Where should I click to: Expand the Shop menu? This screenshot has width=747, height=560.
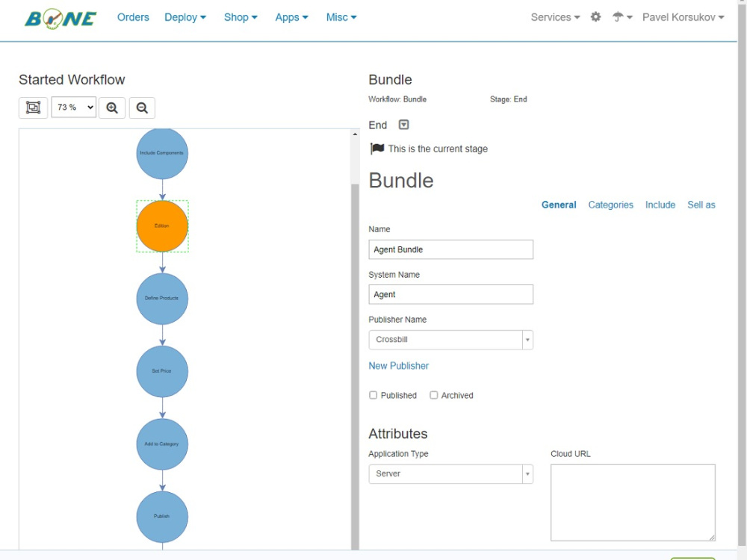241,17
